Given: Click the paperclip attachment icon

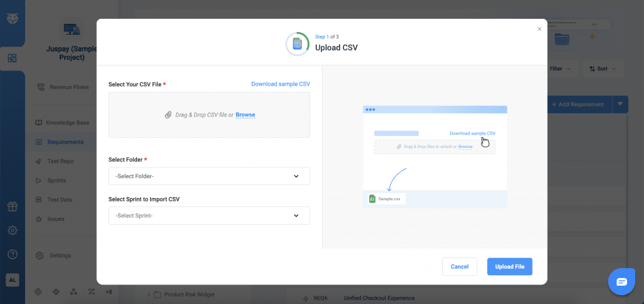Looking at the screenshot, I should click(168, 115).
